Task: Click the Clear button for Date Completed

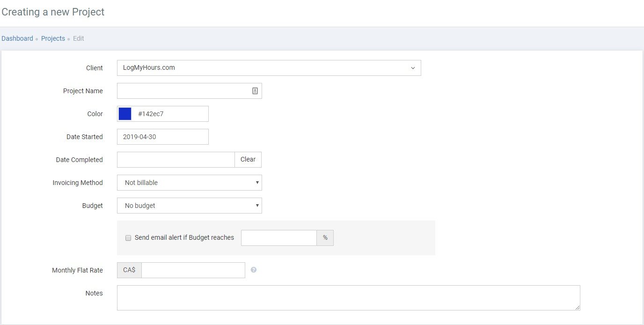Action: click(248, 159)
